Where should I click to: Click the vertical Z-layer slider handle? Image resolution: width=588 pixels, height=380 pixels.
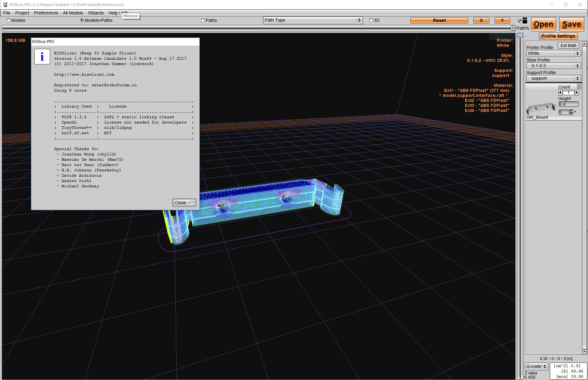[x=520, y=36]
